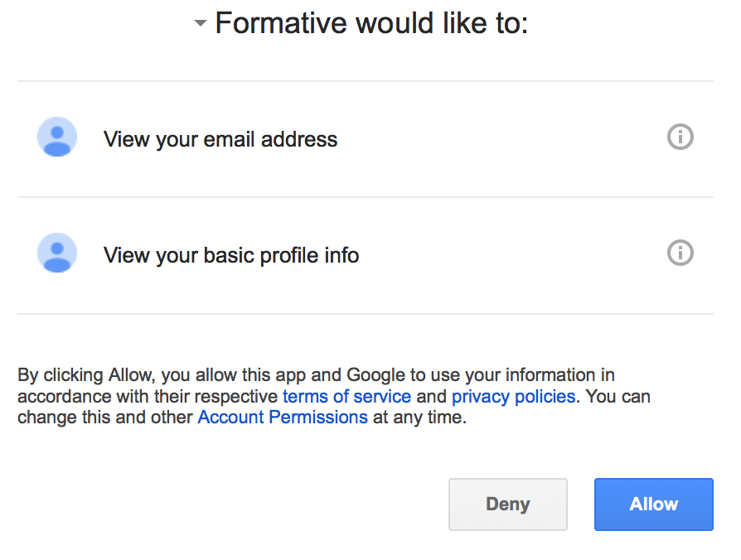Deny the Formative permission request
Screen dimensions: 741x560
pos(508,504)
